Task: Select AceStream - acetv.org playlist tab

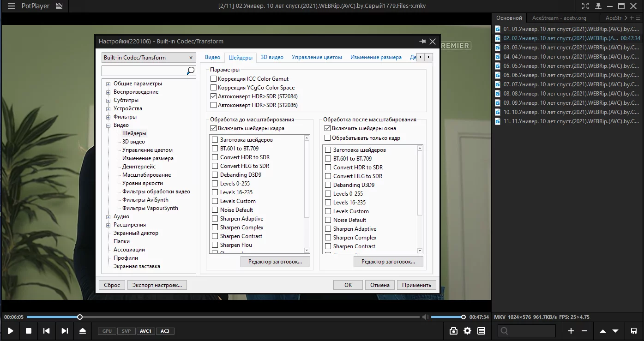Action: tap(559, 18)
